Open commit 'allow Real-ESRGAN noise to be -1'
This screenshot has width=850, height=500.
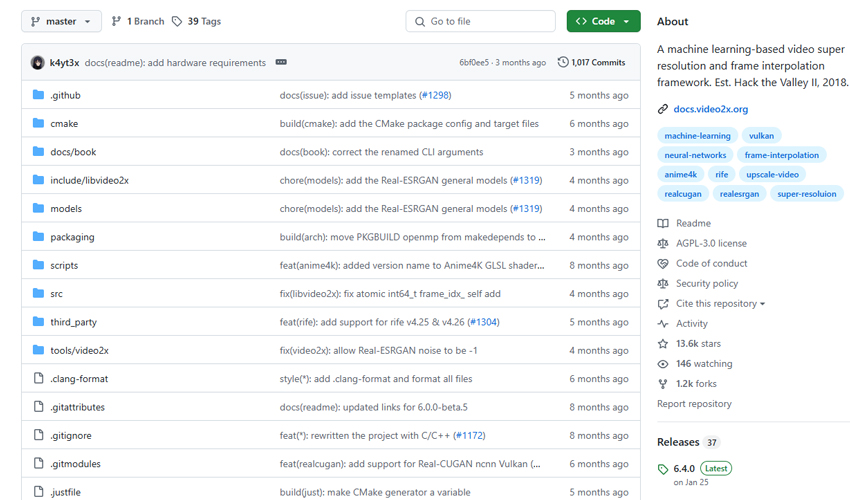(378, 351)
